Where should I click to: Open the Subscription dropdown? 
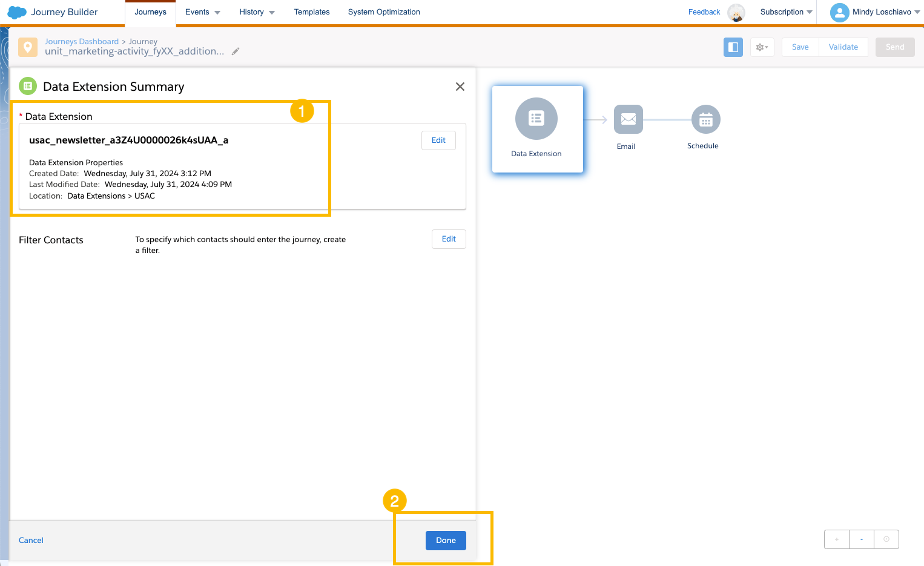786,12
